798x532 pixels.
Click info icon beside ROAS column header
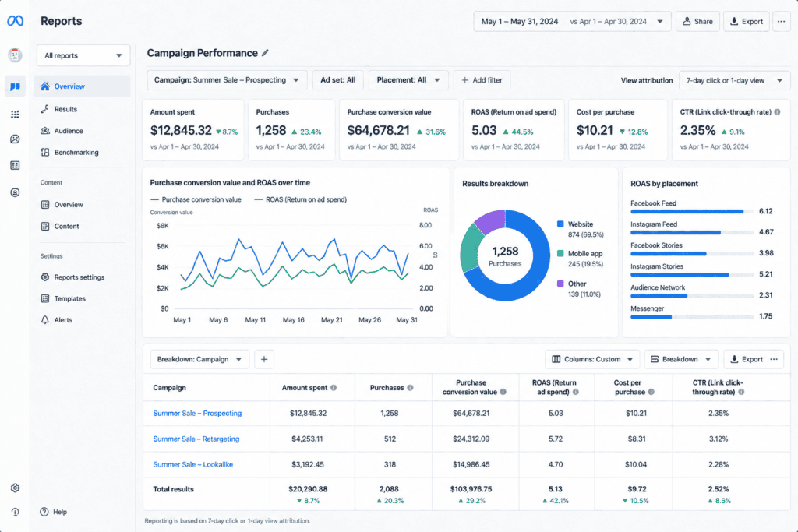576,392
